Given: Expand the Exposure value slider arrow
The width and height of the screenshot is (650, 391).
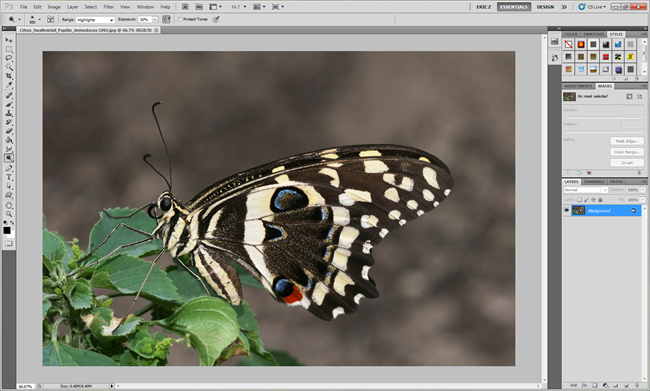Looking at the screenshot, I should 155,19.
